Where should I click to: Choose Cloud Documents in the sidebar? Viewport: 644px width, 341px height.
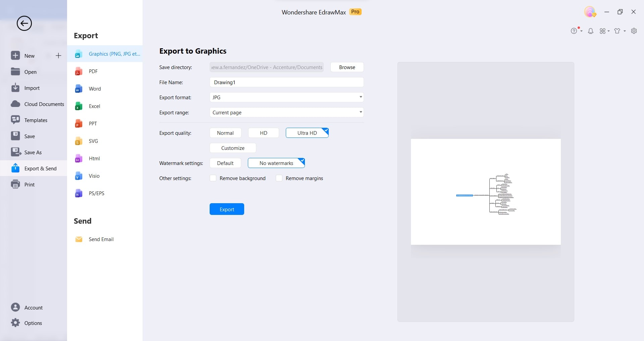coord(34,104)
